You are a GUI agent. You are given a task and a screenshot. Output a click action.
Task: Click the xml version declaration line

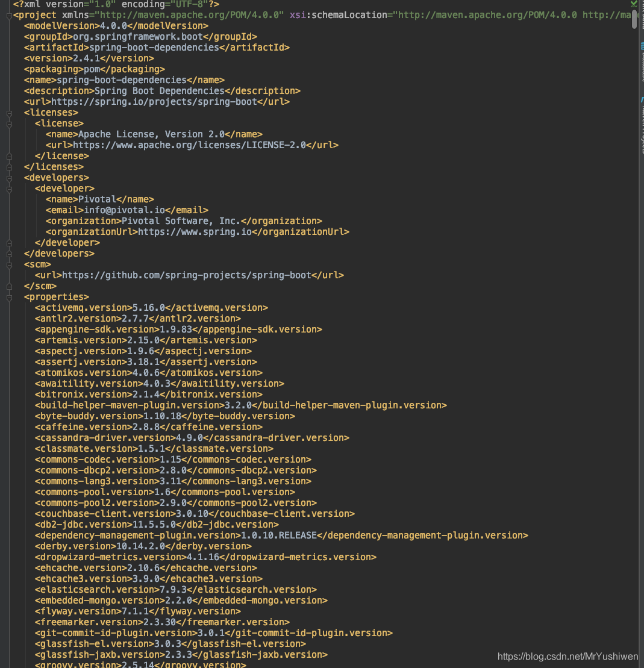coord(116,5)
